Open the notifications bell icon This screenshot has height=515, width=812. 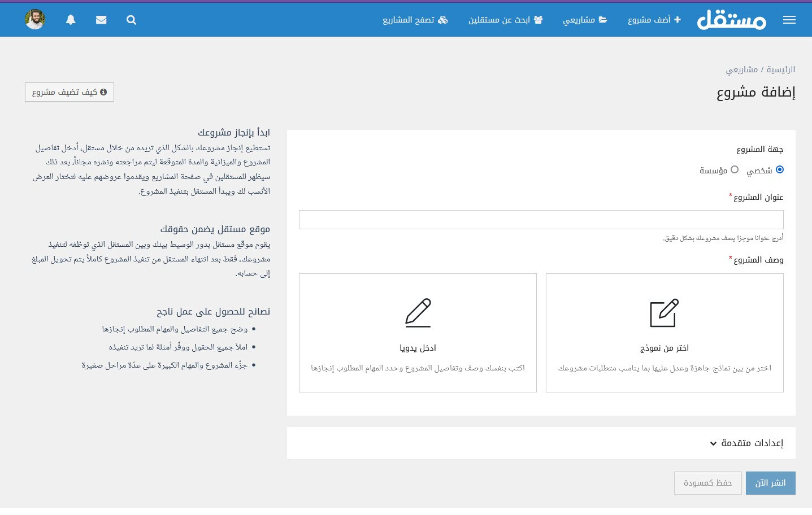[x=71, y=20]
